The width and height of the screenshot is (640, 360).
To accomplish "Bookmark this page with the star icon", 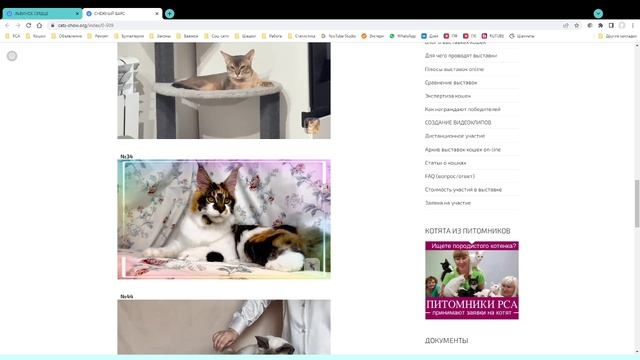I will [576, 25].
